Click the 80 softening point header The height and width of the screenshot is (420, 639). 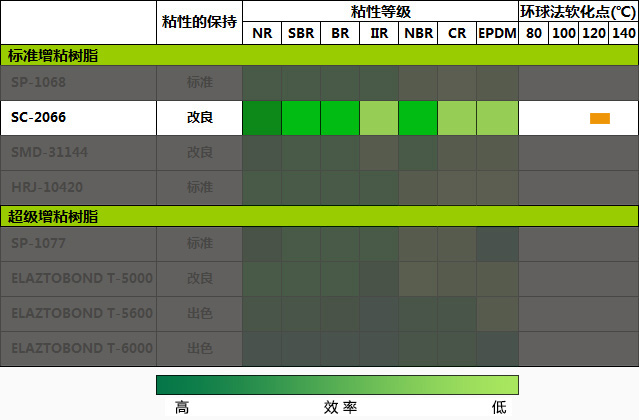(534, 33)
